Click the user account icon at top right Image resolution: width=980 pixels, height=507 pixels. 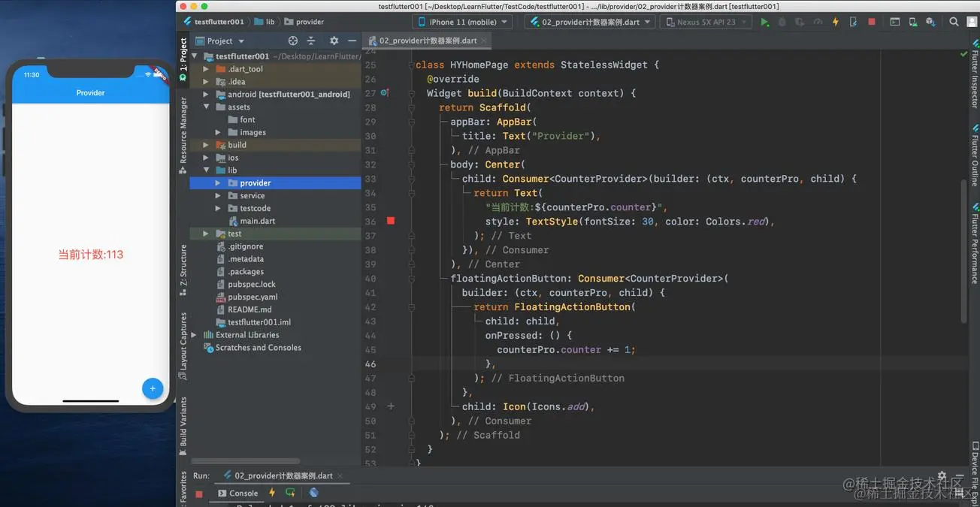(972, 22)
